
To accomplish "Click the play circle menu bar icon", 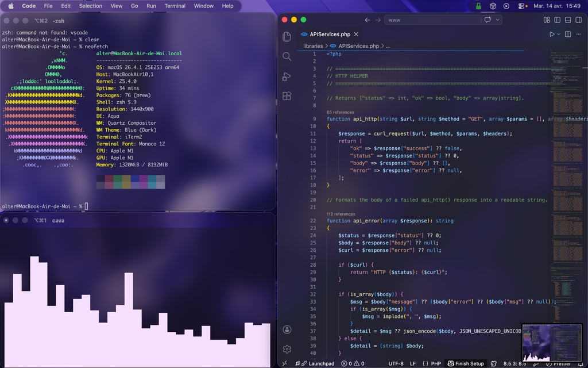I will click(x=506, y=6).
